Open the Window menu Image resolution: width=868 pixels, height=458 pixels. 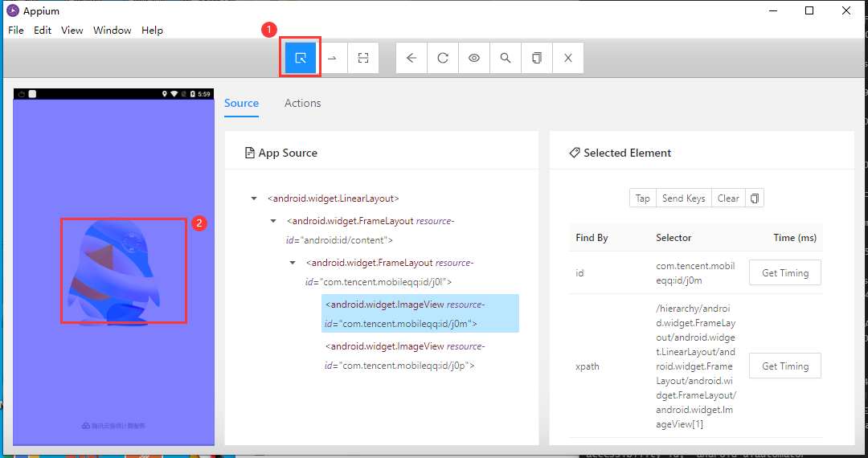coord(113,31)
